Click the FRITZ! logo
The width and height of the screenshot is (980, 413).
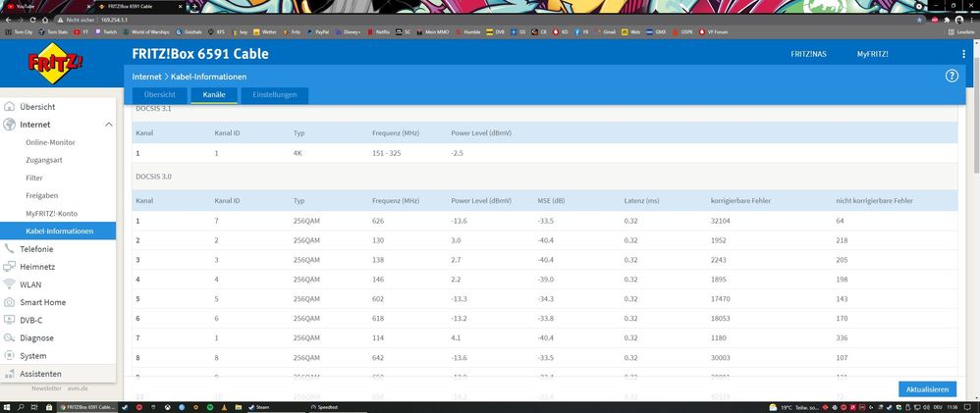(56, 63)
